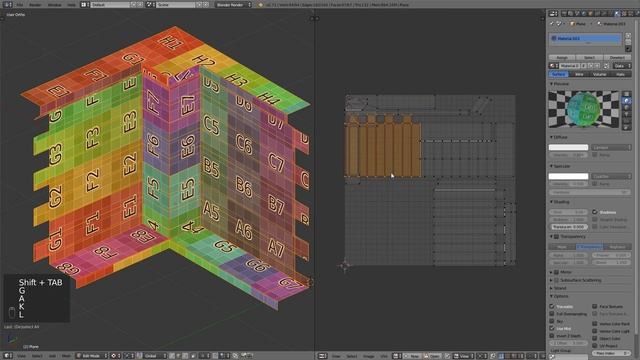This screenshot has width=640, height=360.
Task: Remove material slot minus icon
Action: click(x=628, y=42)
